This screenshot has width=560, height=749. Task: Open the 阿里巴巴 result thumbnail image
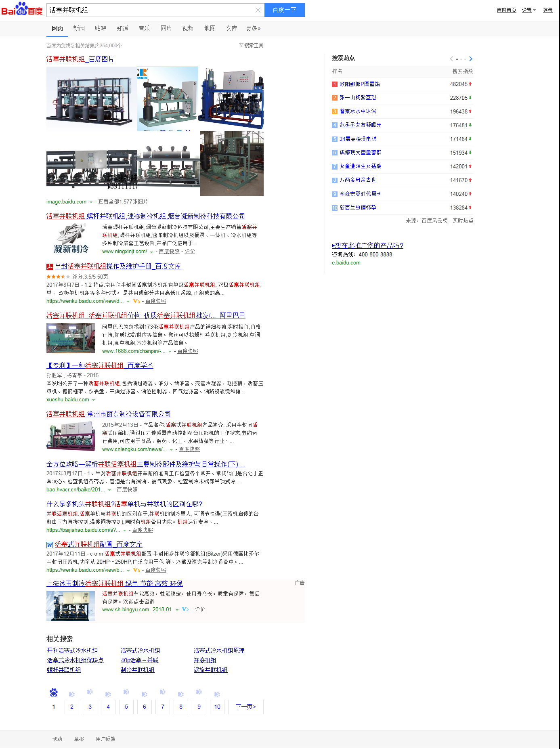[x=71, y=338]
